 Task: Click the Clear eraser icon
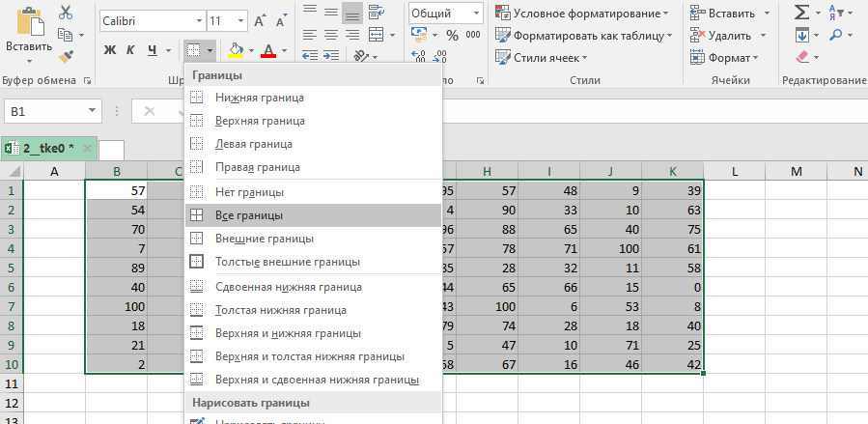pyautogui.click(x=801, y=58)
